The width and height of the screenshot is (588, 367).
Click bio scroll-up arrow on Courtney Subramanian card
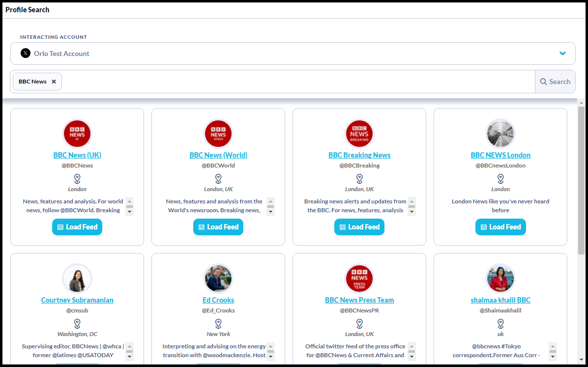(130, 346)
